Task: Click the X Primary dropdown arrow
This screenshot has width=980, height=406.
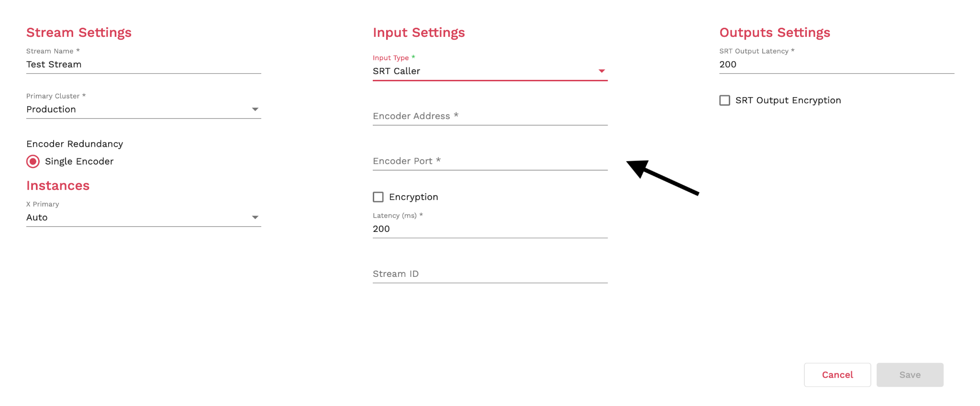Action: (255, 218)
